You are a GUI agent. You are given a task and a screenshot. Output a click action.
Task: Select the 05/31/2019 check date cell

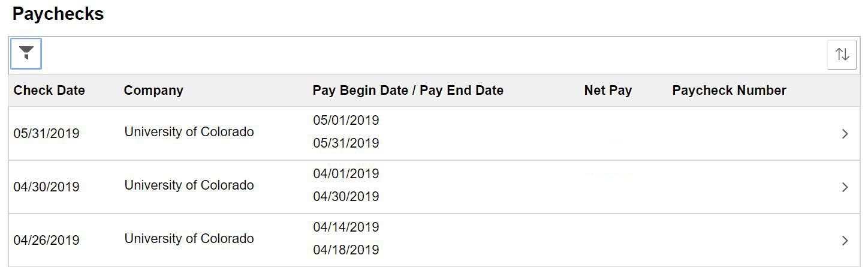coord(47,133)
